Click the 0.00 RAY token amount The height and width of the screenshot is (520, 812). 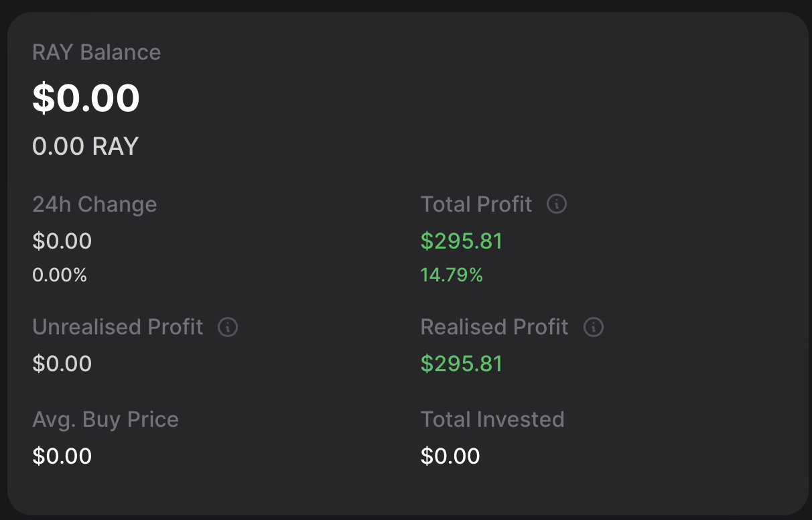pyautogui.click(x=85, y=146)
